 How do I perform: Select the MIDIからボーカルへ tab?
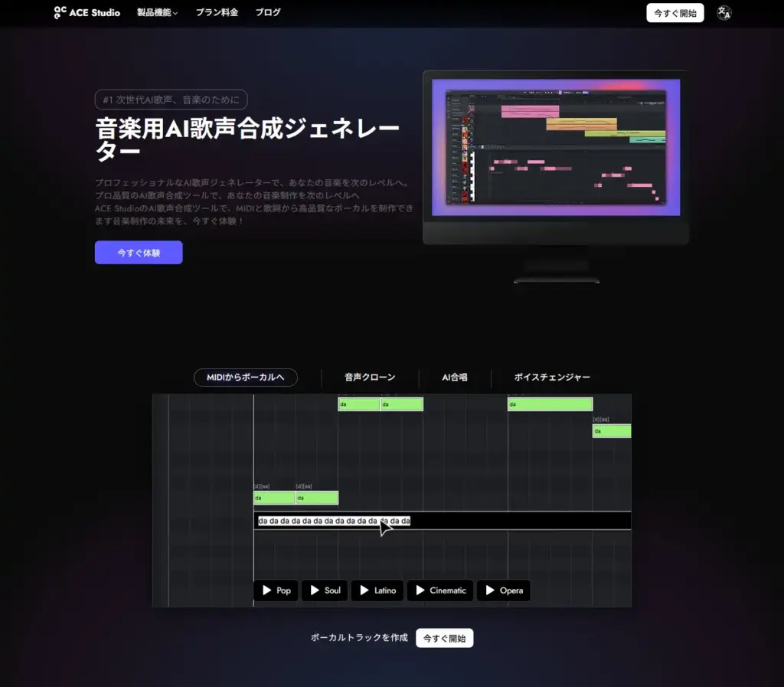(x=246, y=377)
